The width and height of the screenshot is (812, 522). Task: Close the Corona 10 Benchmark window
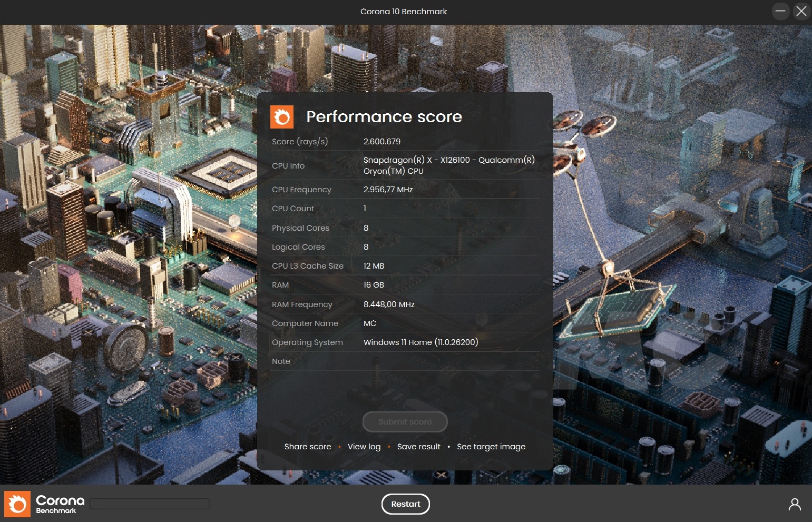(x=801, y=11)
